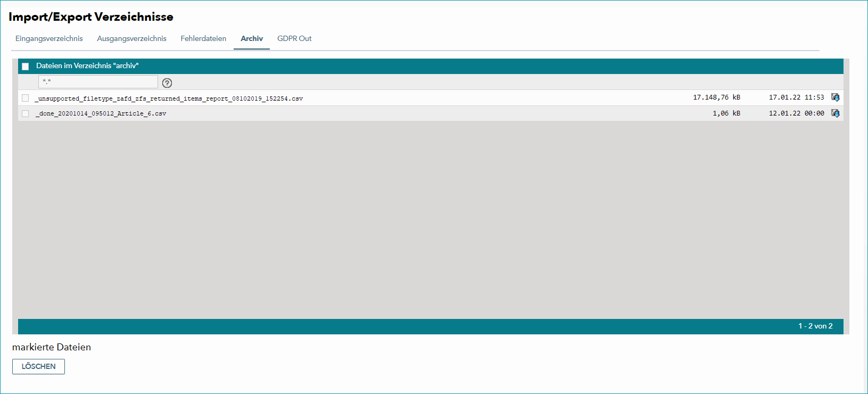Click the _done_20201014_095012_Article_6.csv file name
This screenshot has width=868, height=394.
pyautogui.click(x=101, y=113)
